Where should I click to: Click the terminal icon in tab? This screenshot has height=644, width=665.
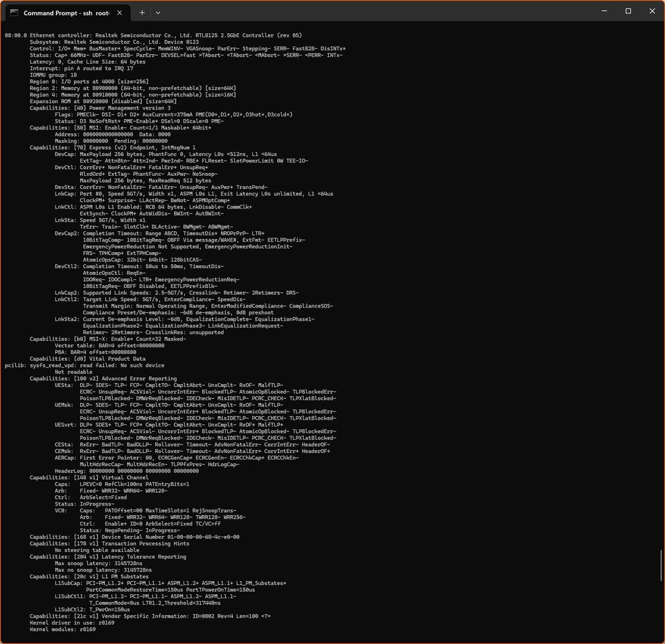coord(14,12)
